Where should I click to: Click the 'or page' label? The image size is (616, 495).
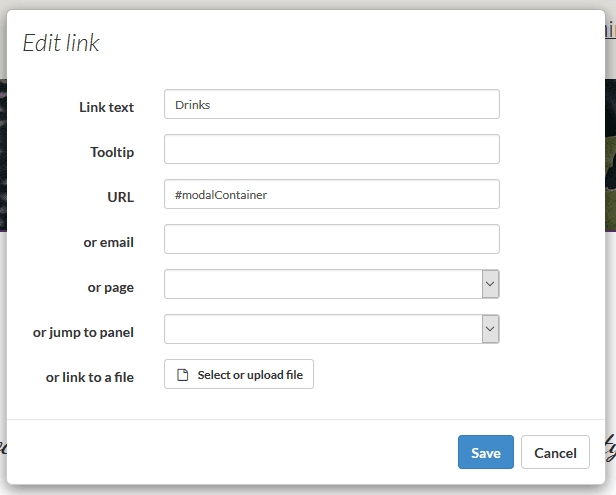(110, 288)
